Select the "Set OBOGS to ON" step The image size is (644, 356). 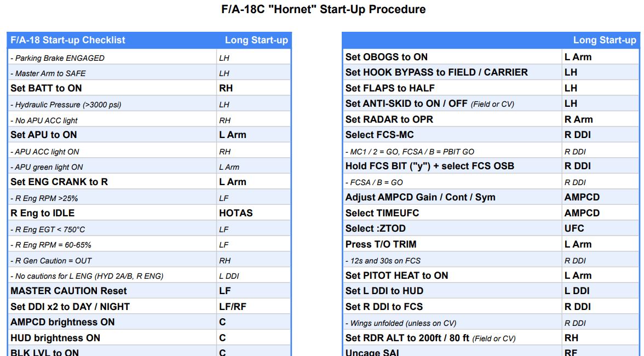[387, 57]
